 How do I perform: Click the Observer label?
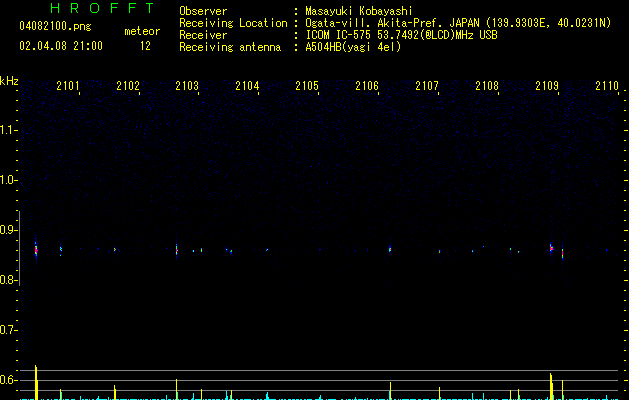(203, 11)
